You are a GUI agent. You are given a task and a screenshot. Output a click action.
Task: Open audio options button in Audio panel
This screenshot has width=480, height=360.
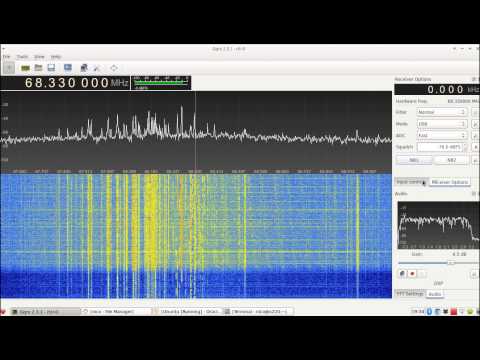[x=474, y=274]
